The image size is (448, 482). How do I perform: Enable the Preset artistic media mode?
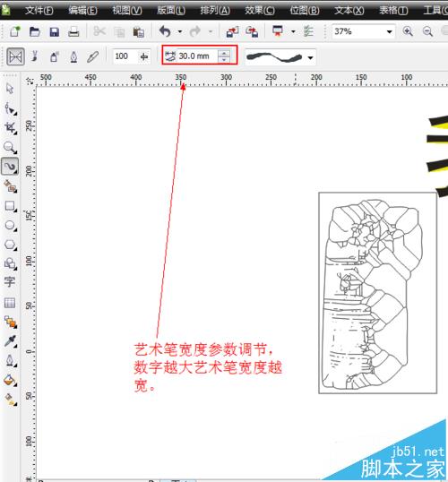(x=15, y=56)
